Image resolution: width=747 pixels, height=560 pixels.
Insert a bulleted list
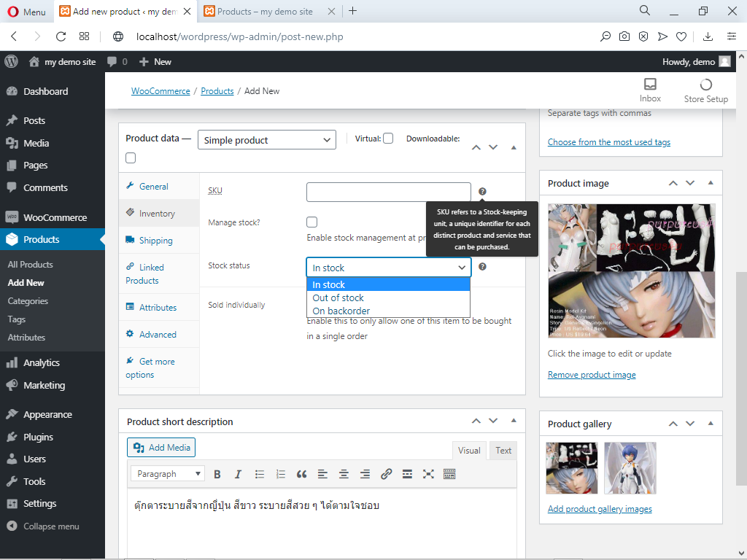[x=259, y=474]
